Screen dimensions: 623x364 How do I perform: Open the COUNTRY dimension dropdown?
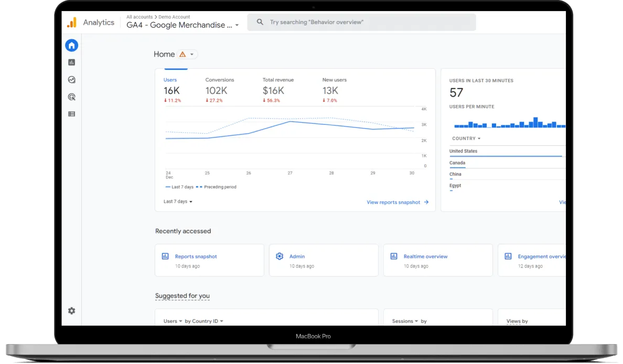click(x=466, y=138)
